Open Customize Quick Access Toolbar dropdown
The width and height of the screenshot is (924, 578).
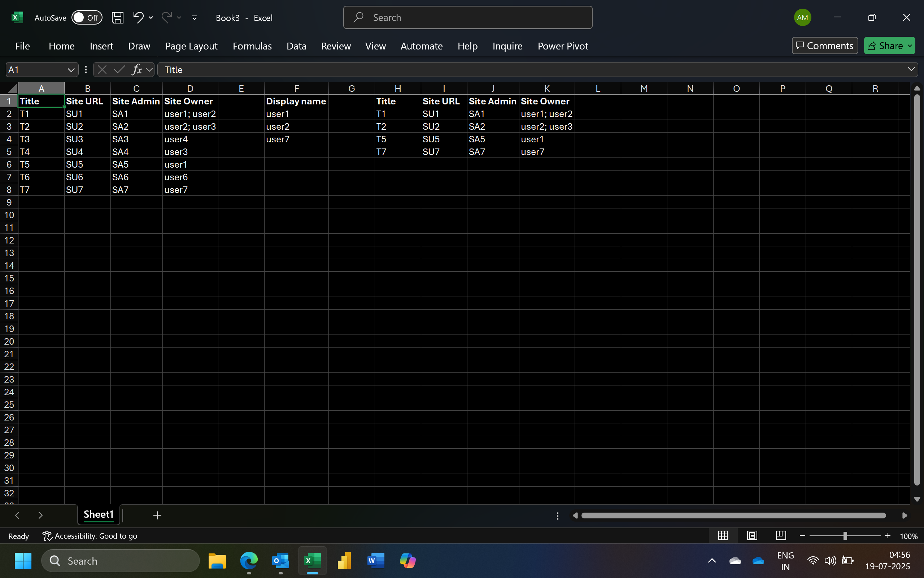(194, 18)
